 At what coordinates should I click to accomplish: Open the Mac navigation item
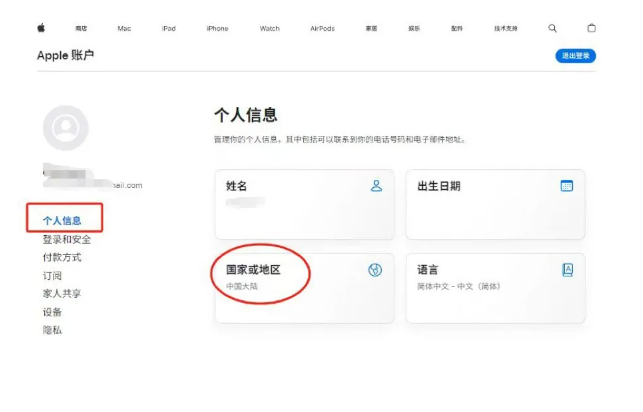coord(124,28)
